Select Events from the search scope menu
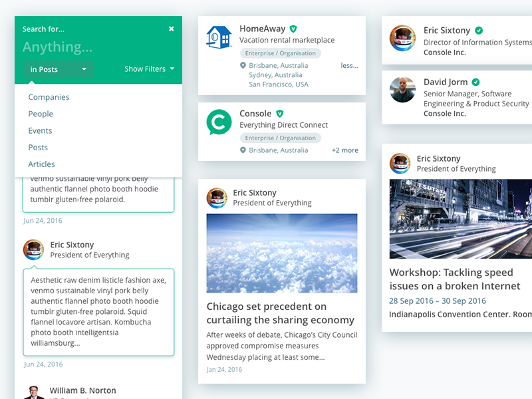The image size is (532, 399). (40, 130)
